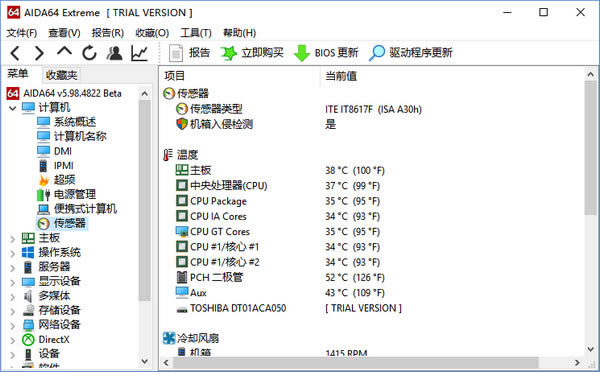Click the DirectX Xbox icon
600x372 pixels.
(28, 339)
